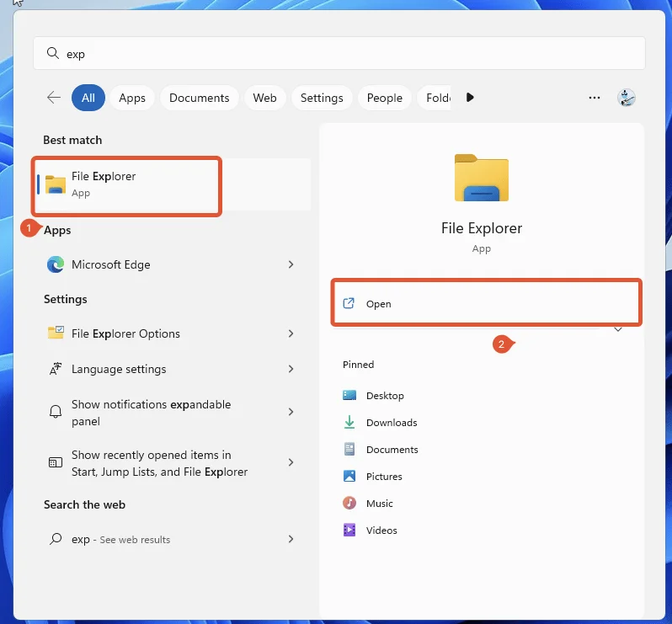The height and width of the screenshot is (624, 672).
Task: Click the Open external-link icon
Action: coord(349,303)
